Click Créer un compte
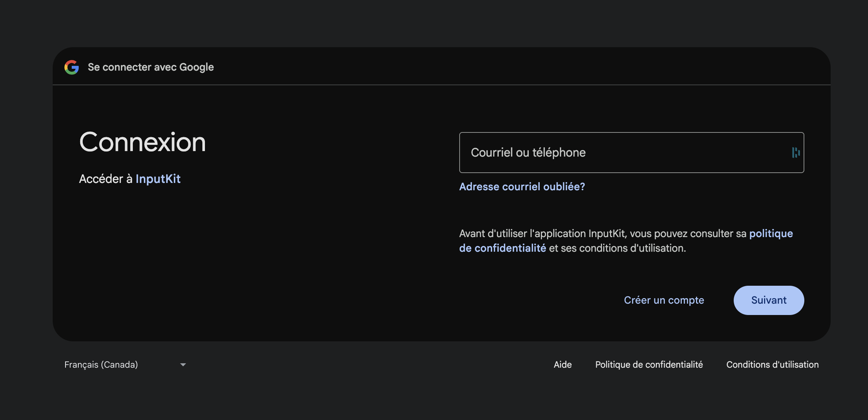 [x=664, y=300]
